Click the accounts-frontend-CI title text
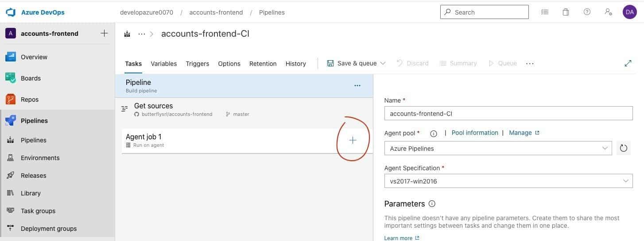Image resolution: width=644 pixels, height=241 pixels. click(205, 34)
